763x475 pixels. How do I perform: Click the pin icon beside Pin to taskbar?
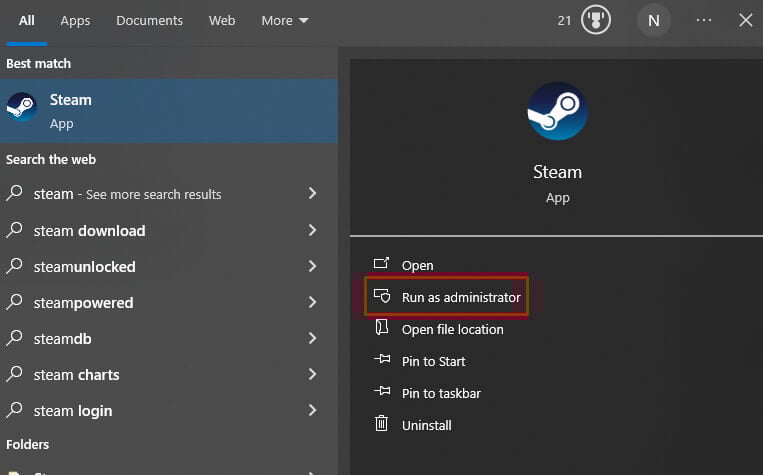[382, 391]
